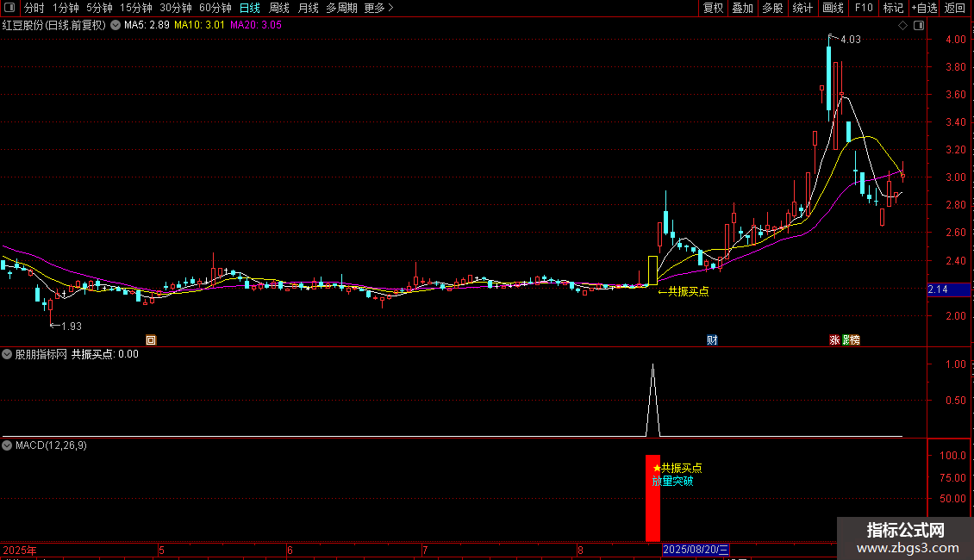Expand the MACD(12,26,9) indicator dropdown
The image size is (974, 560).
coord(7,445)
